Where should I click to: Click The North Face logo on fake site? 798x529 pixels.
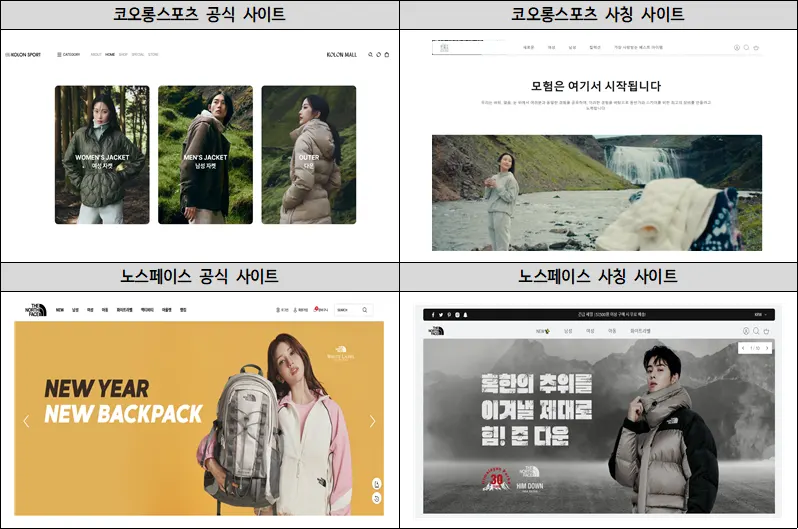coord(437,331)
